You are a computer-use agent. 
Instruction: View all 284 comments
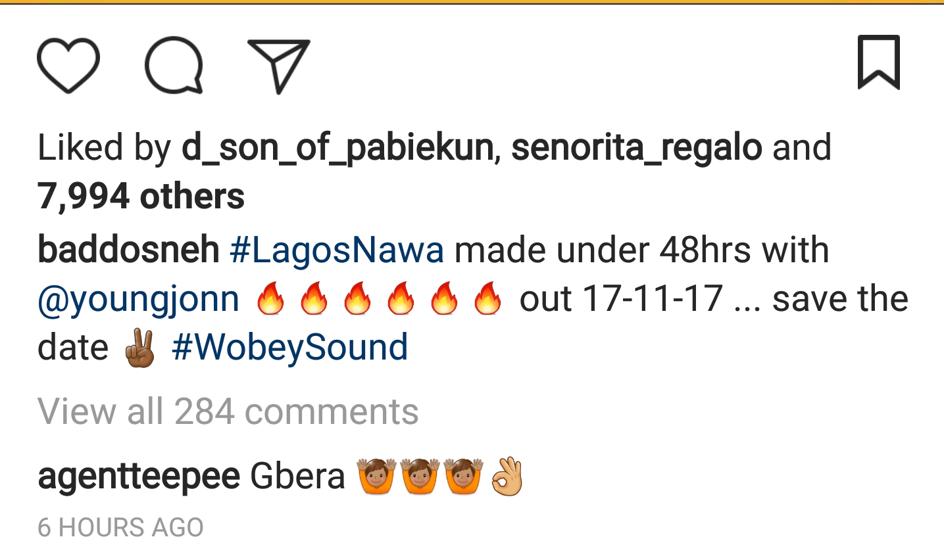[228, 412]
